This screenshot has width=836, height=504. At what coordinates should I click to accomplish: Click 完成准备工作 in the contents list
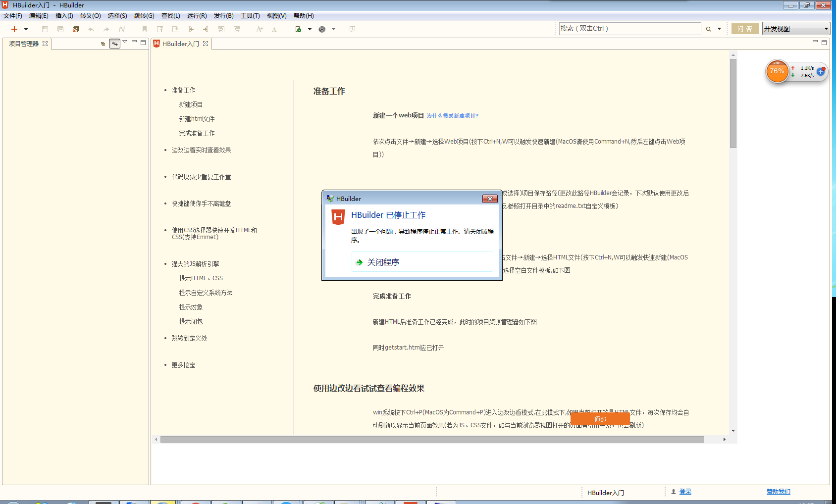click(x=197, y=133)
